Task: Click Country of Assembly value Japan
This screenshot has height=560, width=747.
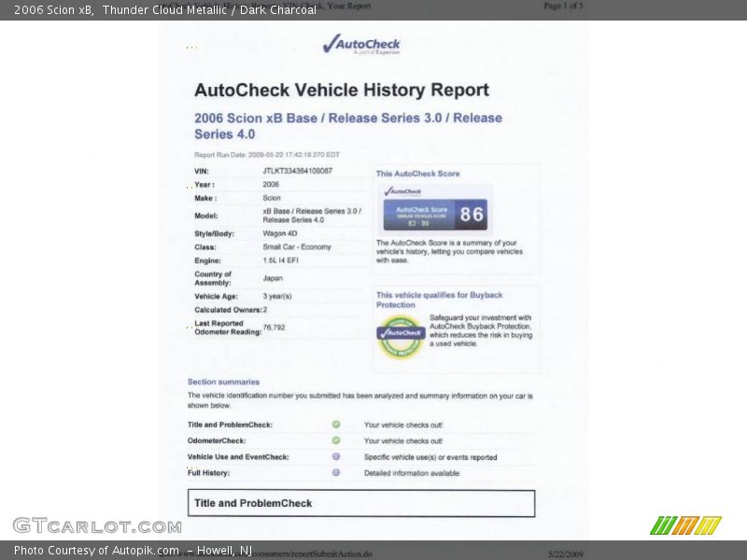Action: tap(273, 278)
